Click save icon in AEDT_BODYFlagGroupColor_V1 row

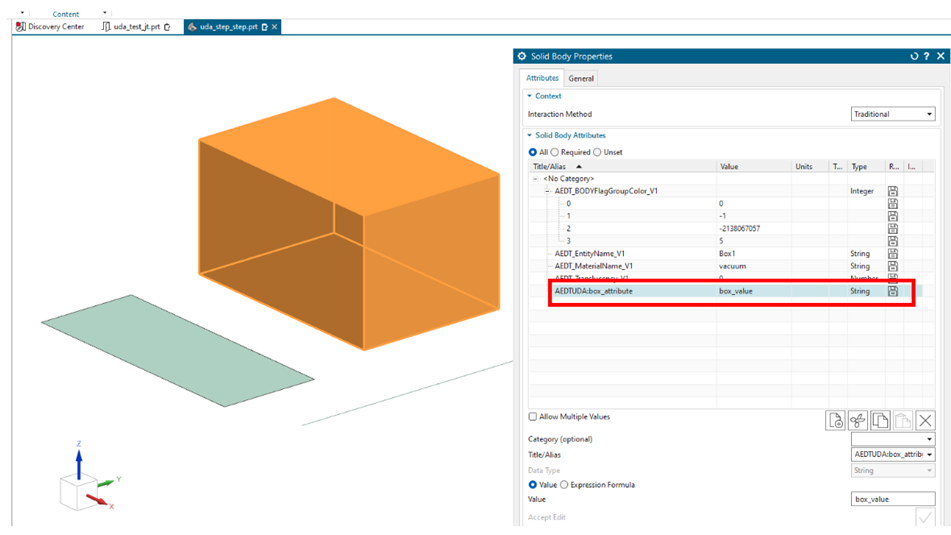pyautogui.click(x=893, y=190)
